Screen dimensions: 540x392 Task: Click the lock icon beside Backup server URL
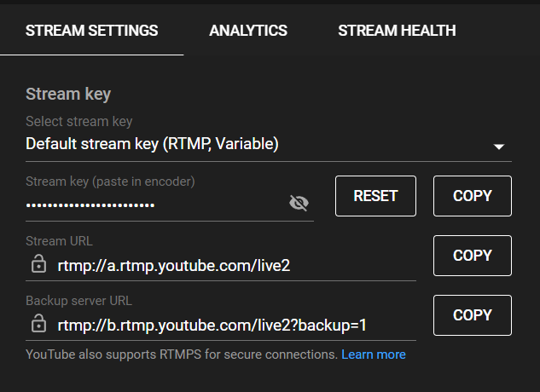[38, 324]
